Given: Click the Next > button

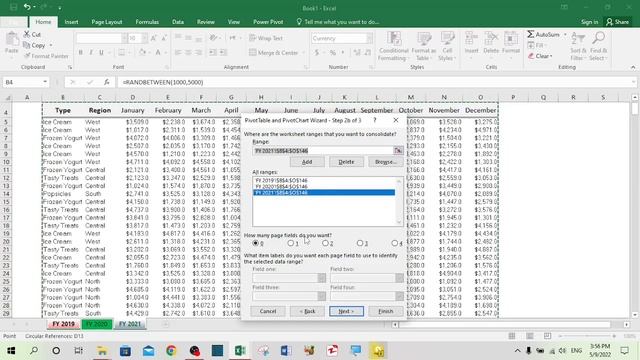Looking at the screenshot, I should coord(346,311).
